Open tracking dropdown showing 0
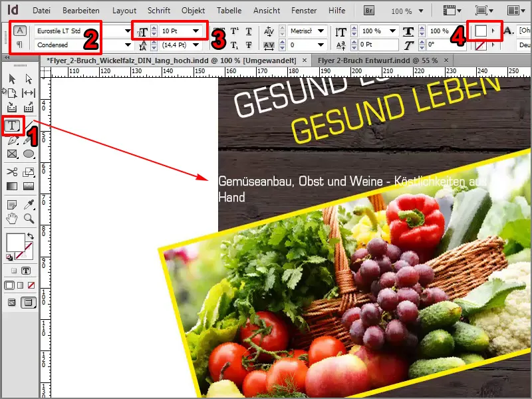 (321, 45)
